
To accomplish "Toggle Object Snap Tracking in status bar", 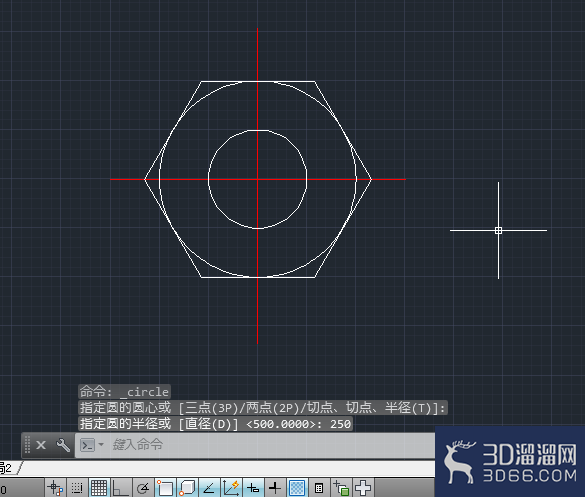I will (x=209, y=488).
